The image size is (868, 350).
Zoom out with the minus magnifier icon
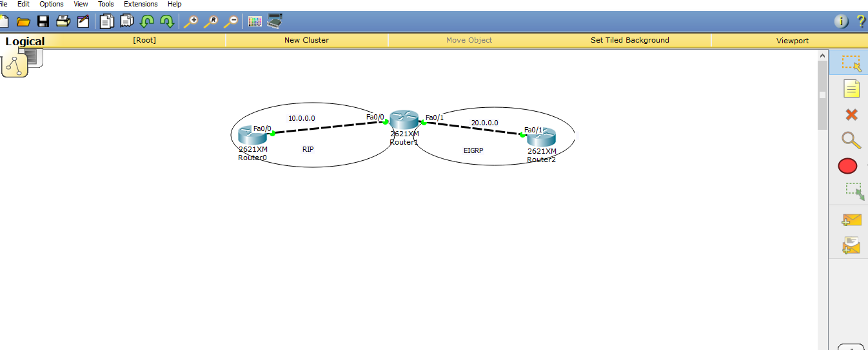pyautogui.click(x=231, y=21)
